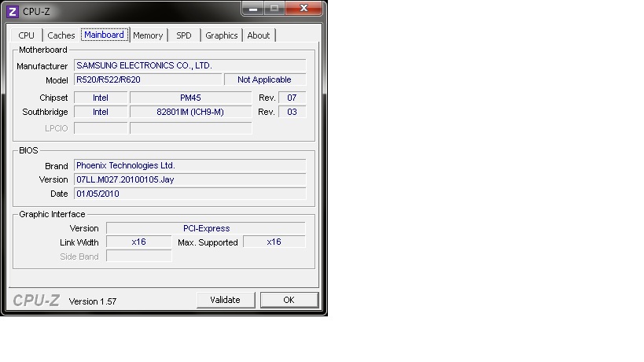644x362 pixels.
Task: Close the CPU-Z window
Action: (x=304, y=8)
